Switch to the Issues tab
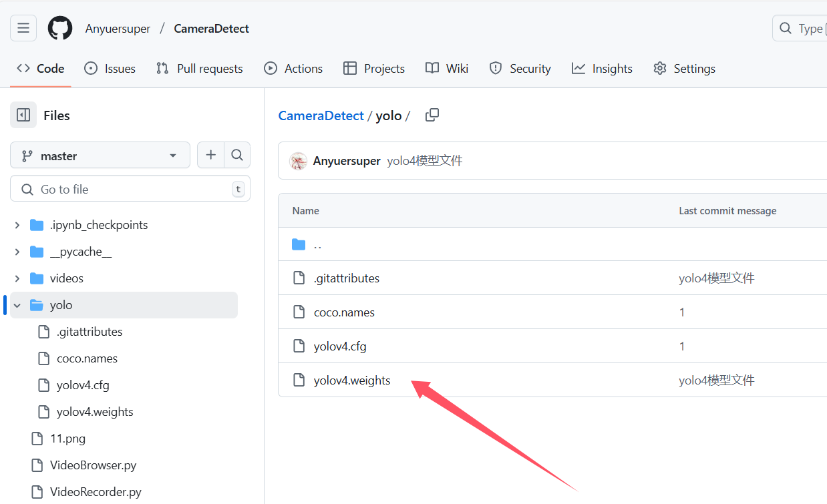 (x=110, y=68)
